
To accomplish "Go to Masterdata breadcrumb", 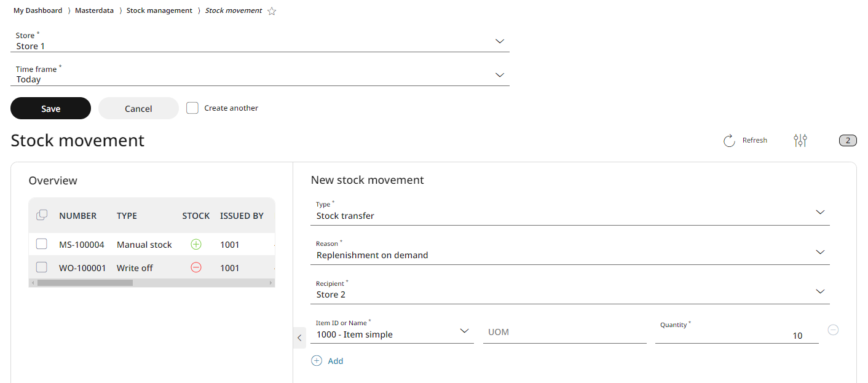I will (x=94, y=10).
